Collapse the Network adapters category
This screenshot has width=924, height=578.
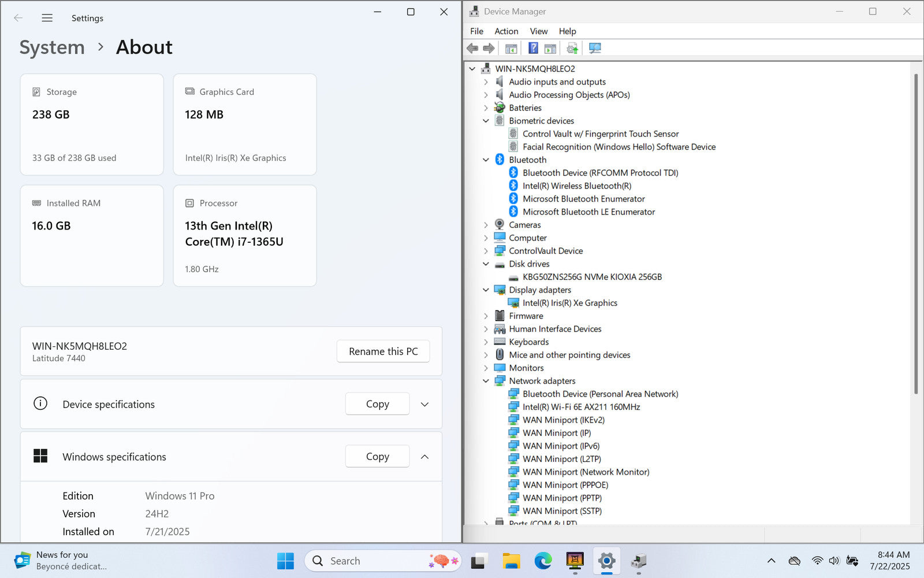tap(486, 381)
